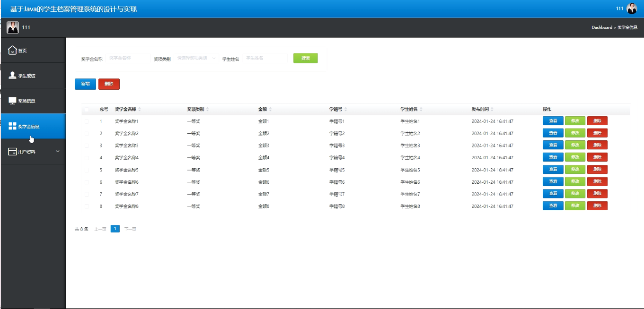644x309 pixels.
Task: Click 删除 for row 奖学金名称6
Action: click(x=597, y=181)
